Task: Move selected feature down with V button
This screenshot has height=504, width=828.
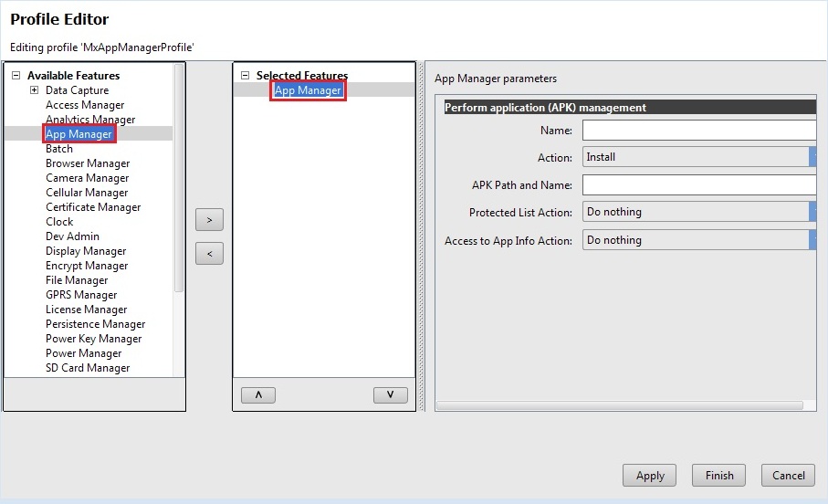Action: pyautogui.click(x=390, y=395)
